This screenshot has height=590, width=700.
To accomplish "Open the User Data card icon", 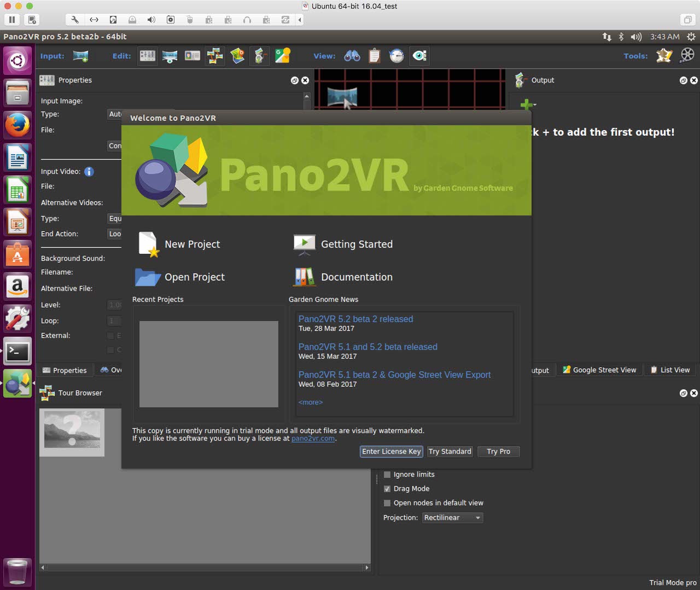I will 192,56.
